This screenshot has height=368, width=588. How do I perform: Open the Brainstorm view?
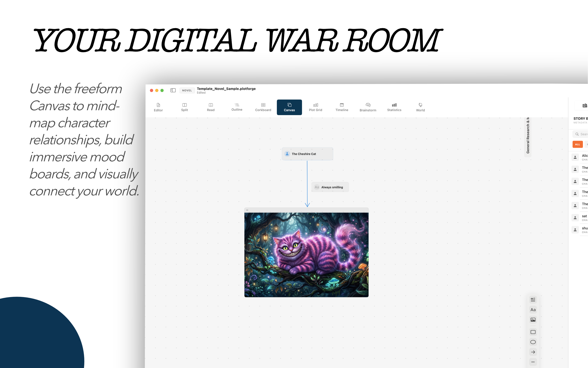click(368, 107)
